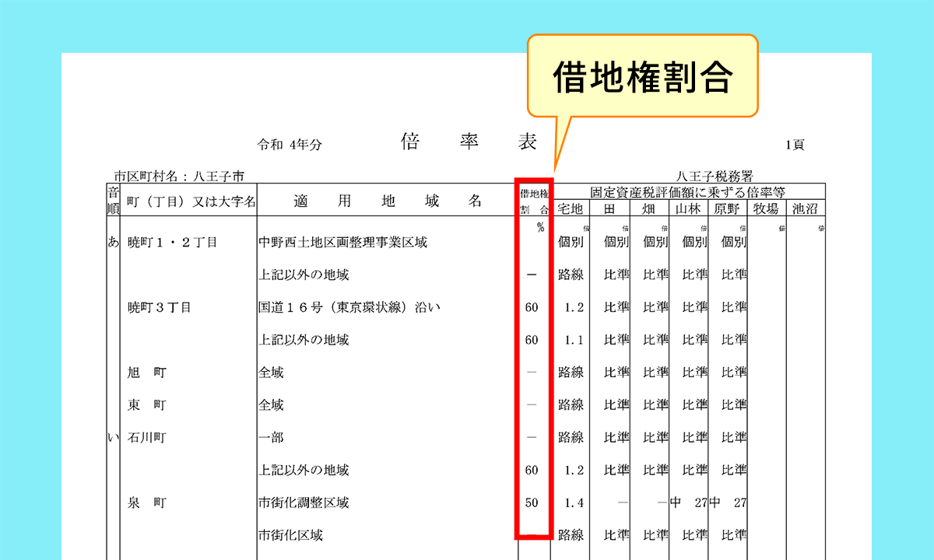Click the 東町 town name
This screenshot has width=934, height=560.
pos(146,405)
